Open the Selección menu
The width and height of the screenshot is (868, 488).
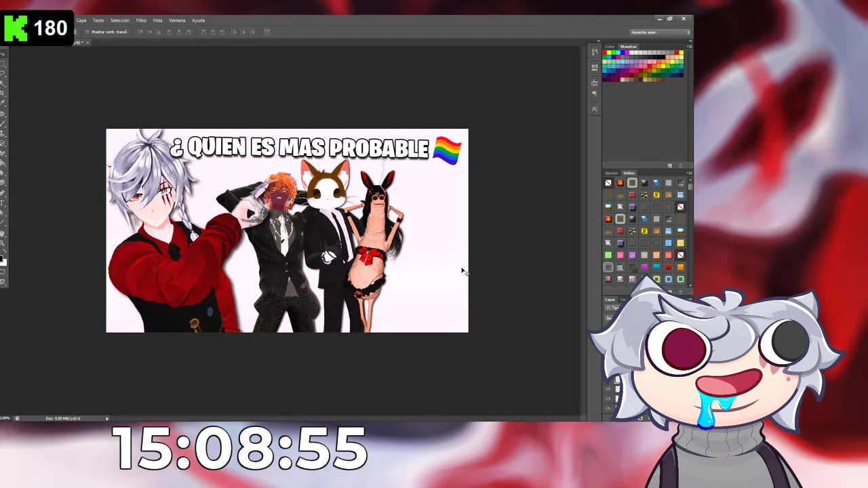click(120, 20)
